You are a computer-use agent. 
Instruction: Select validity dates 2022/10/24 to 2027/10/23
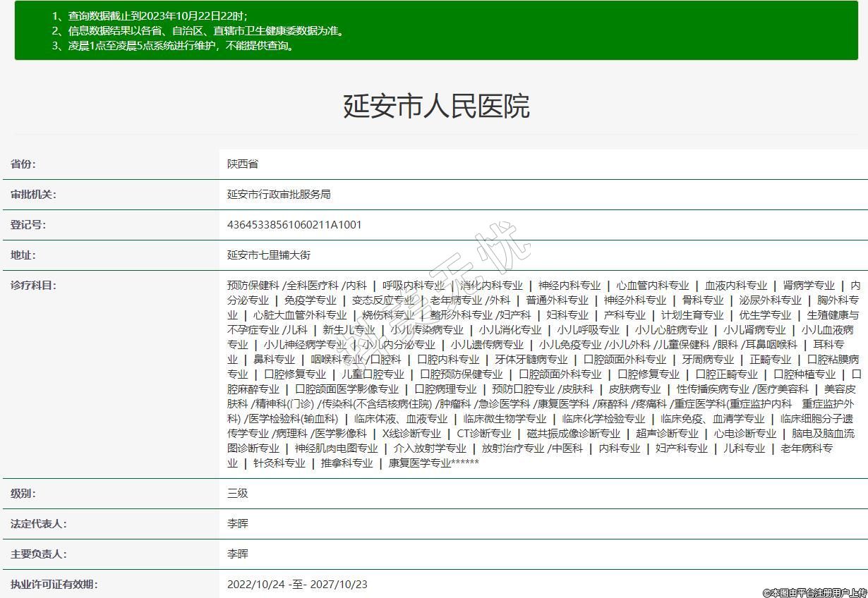click(x=297, y=584)
